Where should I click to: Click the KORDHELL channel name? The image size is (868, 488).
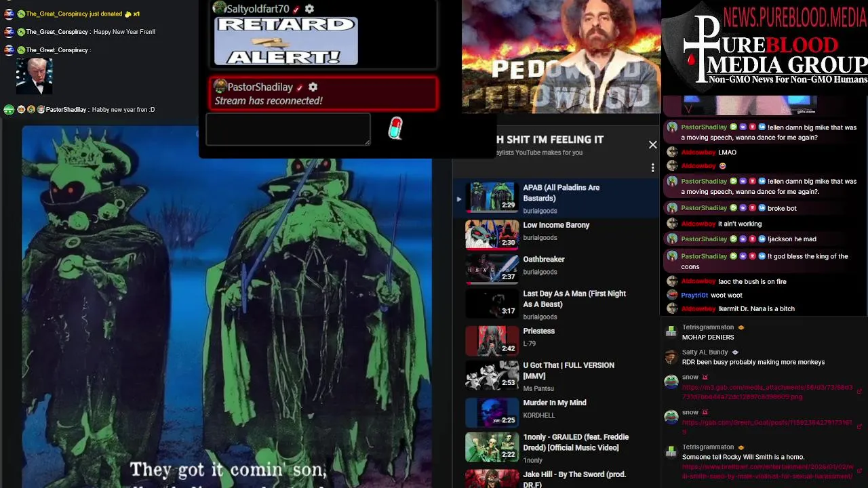539,415
